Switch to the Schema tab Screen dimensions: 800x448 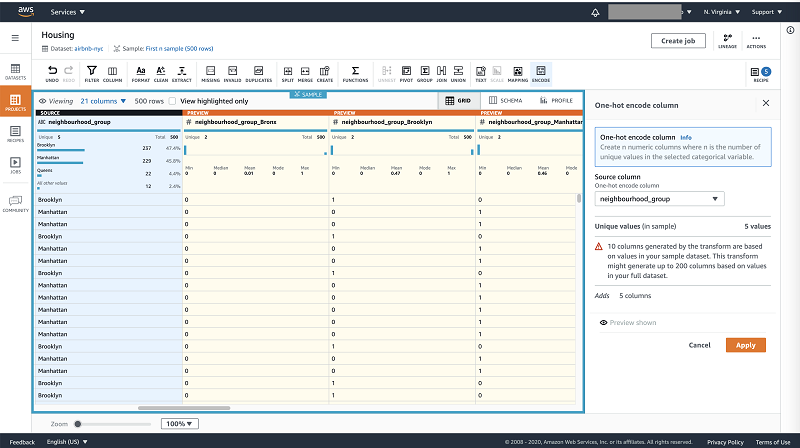[507, 101]
